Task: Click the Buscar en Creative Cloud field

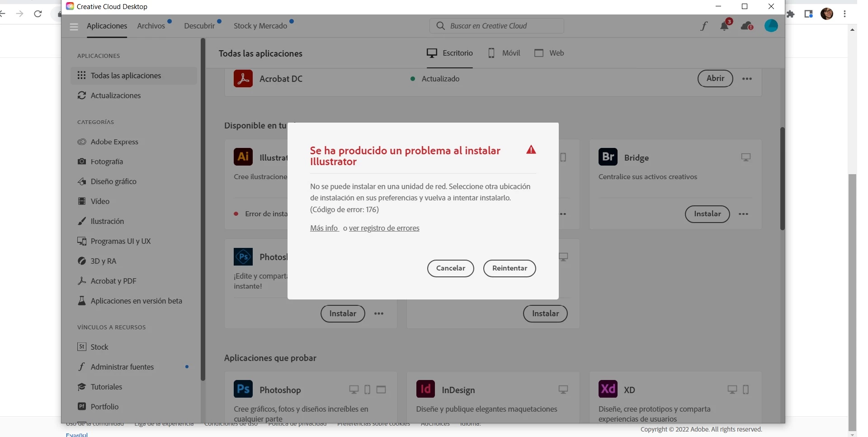Action: point(497,26)
